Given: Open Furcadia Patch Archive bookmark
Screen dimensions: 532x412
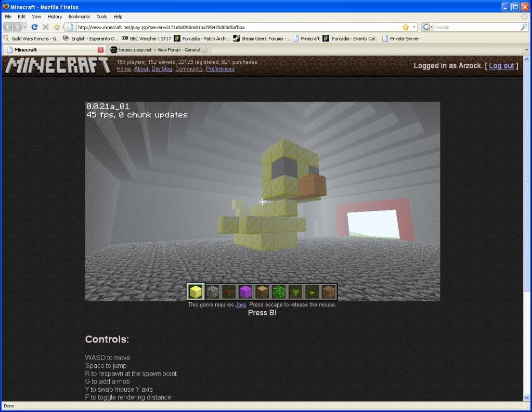Looking at the screenshot, I should [202, 38].
